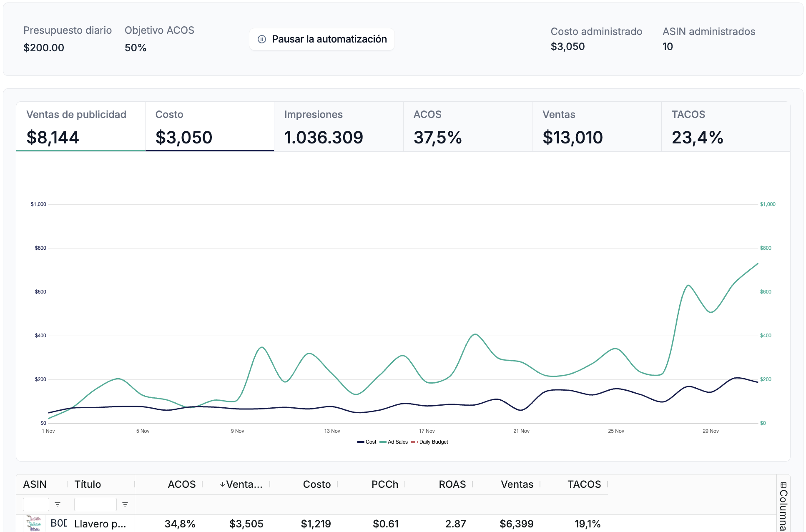Screen dimensions: 806x532
Task: Sort table by the PCCh column header
Action: 385,484
